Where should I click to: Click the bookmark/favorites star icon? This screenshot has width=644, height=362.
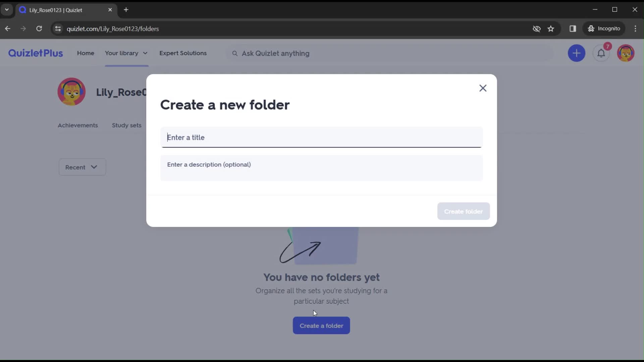pyautogui.click(x=551, y=28)
